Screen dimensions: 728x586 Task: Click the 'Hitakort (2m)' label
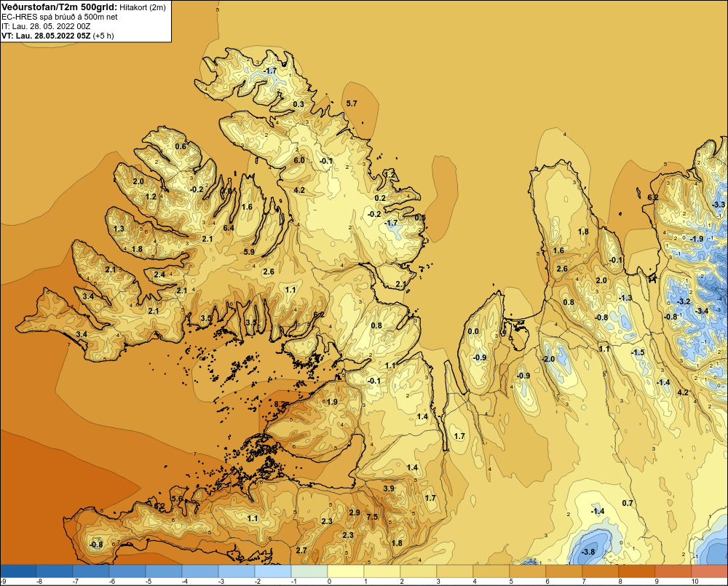[143, 7]
